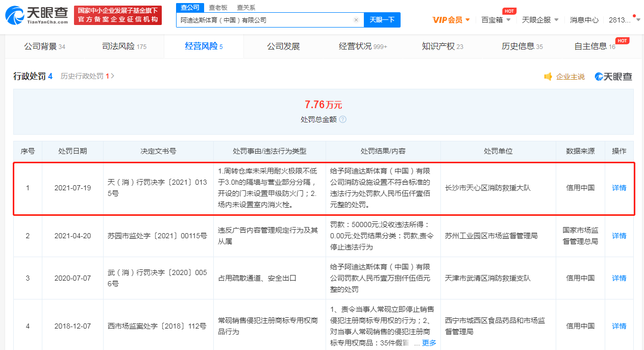Open the VIP会员 dropdown
The width and height of the screenshot is (644, 350).
(x=451, y=20)
